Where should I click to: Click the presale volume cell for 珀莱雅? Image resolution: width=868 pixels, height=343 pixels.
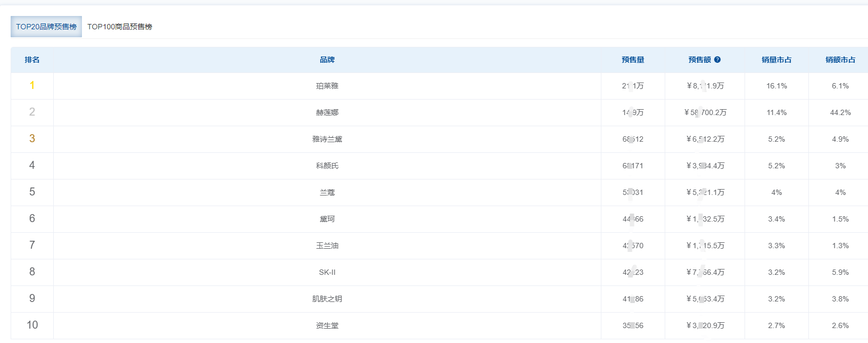coord(633,86)
